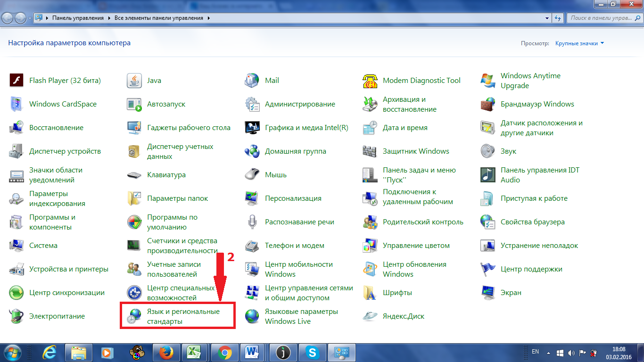Click the Управление цветом icon

coord(370,246)
